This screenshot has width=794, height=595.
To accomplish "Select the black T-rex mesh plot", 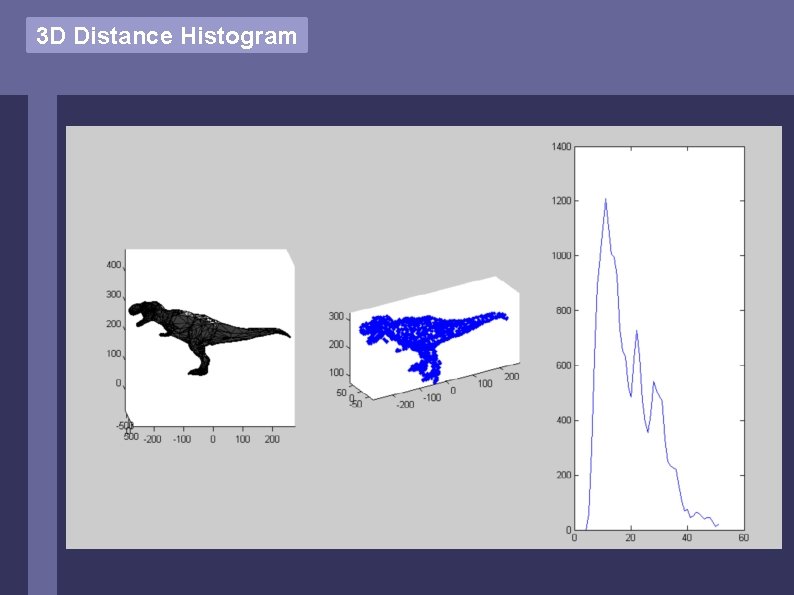I will (210, 337).
